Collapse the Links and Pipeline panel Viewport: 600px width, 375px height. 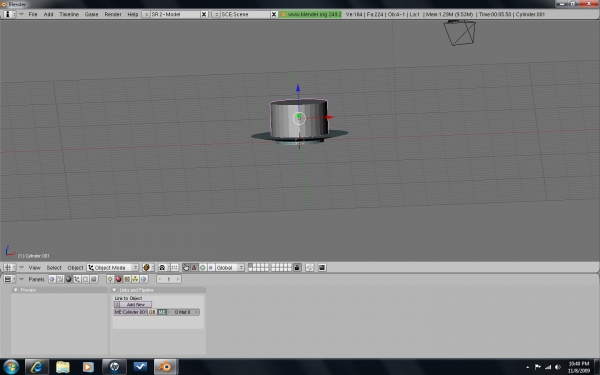(114, 290)
